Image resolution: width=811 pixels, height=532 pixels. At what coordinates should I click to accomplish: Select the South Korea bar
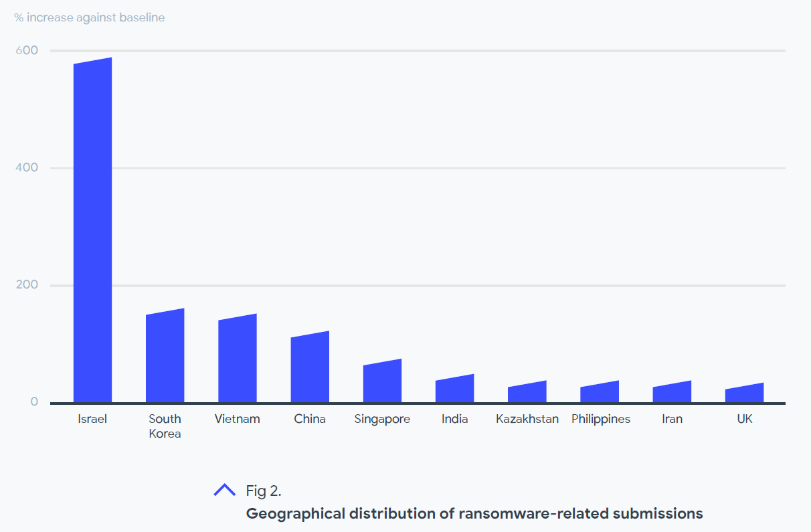click(x=165, y=356)
